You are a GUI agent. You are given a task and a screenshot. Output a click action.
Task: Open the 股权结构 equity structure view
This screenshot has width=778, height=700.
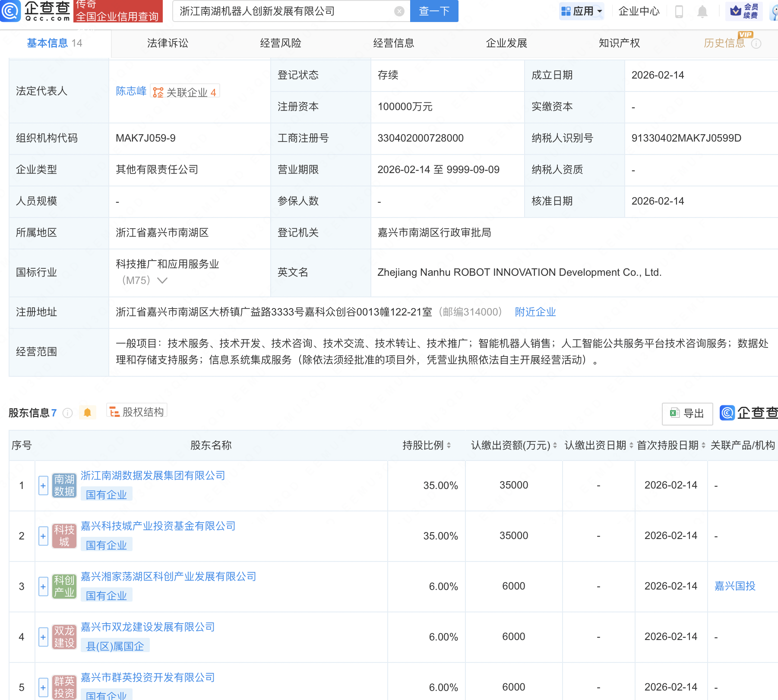pos(137,412)
